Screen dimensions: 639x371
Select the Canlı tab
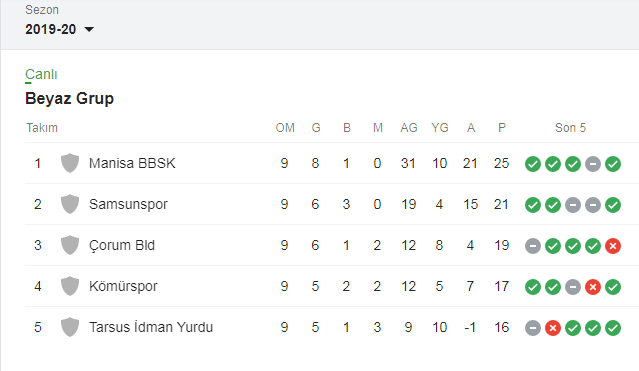click(x=41, y=74)
